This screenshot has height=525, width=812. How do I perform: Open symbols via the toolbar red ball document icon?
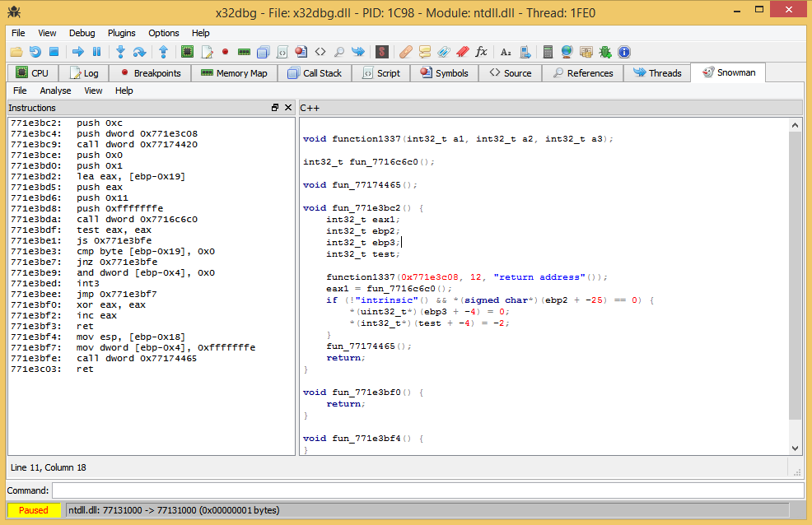(x=301, y=52)
